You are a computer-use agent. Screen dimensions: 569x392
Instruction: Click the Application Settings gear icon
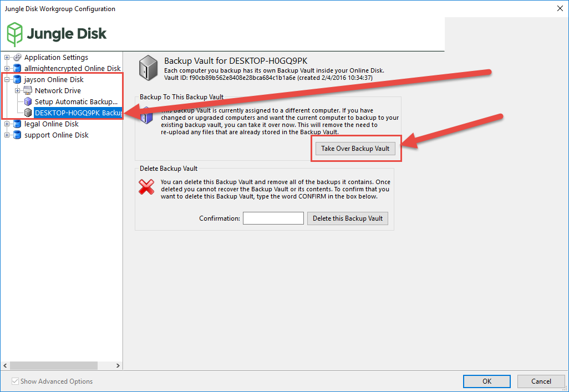(x=17, y=57)
